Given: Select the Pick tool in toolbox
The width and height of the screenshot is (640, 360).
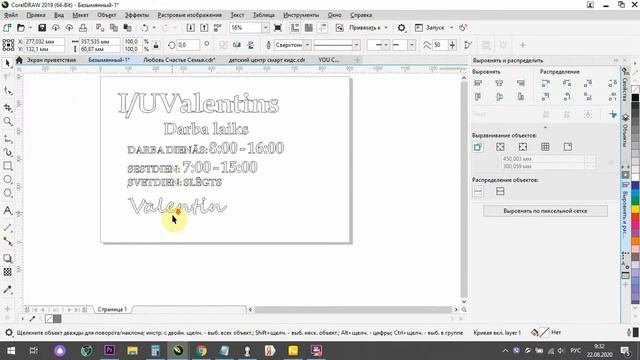Looking at the screenshot, I should pyautogui.click(x=7, y=63).
